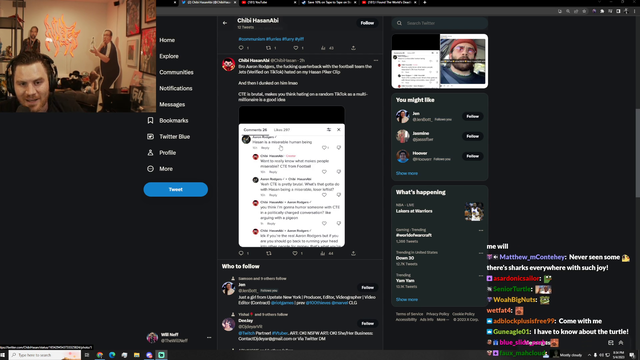Viewport: 640px width, 360px height.
Task: Go back using the arrow beside Chibi HasanAbi
Action: pos(225,23)
